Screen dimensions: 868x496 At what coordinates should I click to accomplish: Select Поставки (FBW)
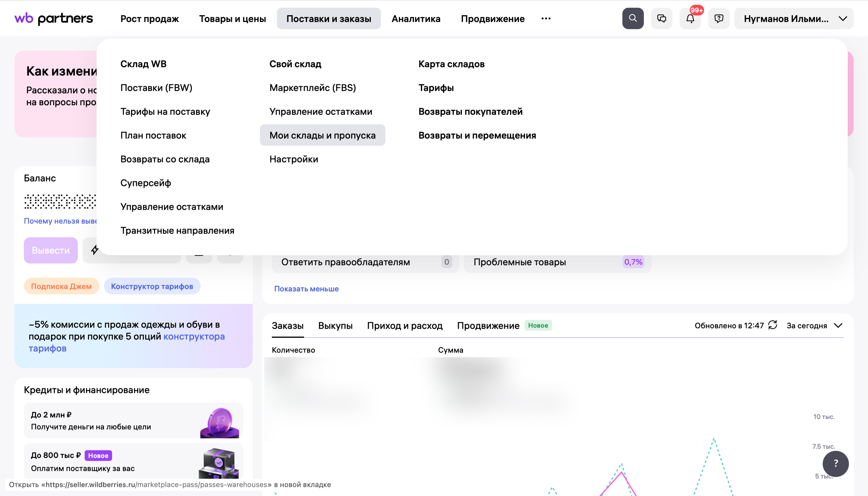tap(156, 88)
